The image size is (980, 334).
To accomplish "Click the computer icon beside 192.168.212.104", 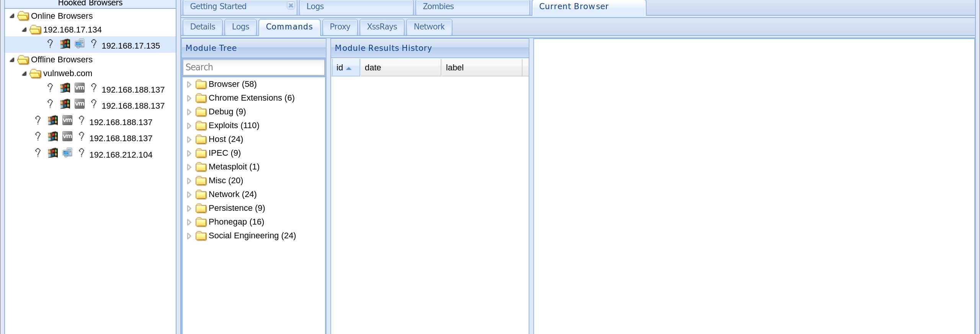I will [x=67, y=153].
